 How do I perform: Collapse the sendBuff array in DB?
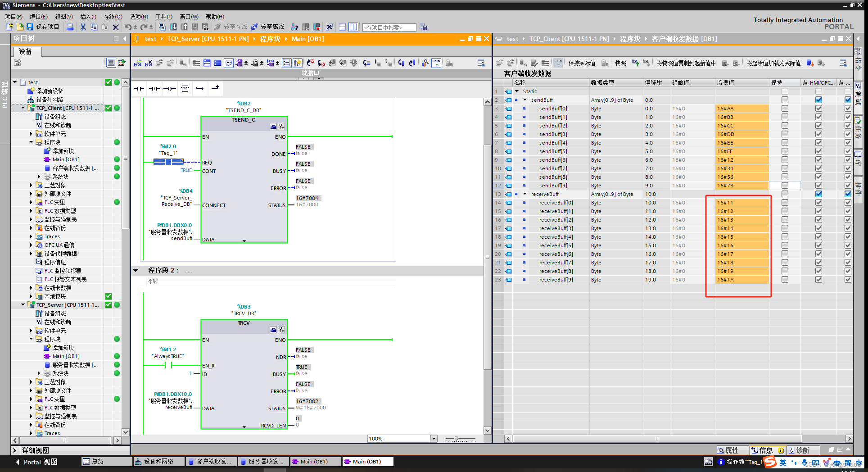point(525,100)
